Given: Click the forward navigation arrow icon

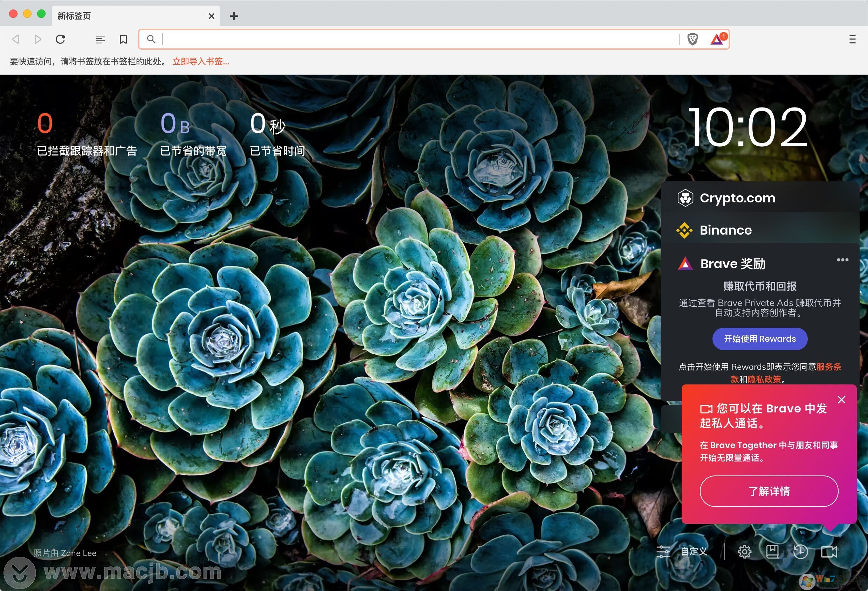Looking at the screenshot, I should pos(37,39).
